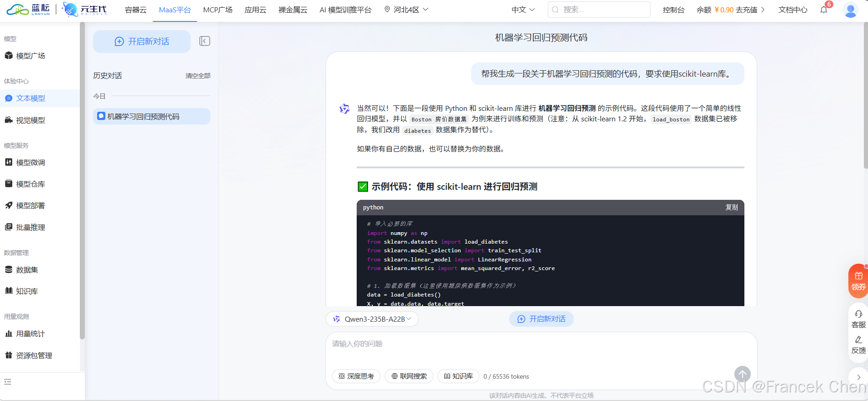Open the notification bell
This screenshot has height=401, width=868.
pyautogui.click(x=824, y=10)
